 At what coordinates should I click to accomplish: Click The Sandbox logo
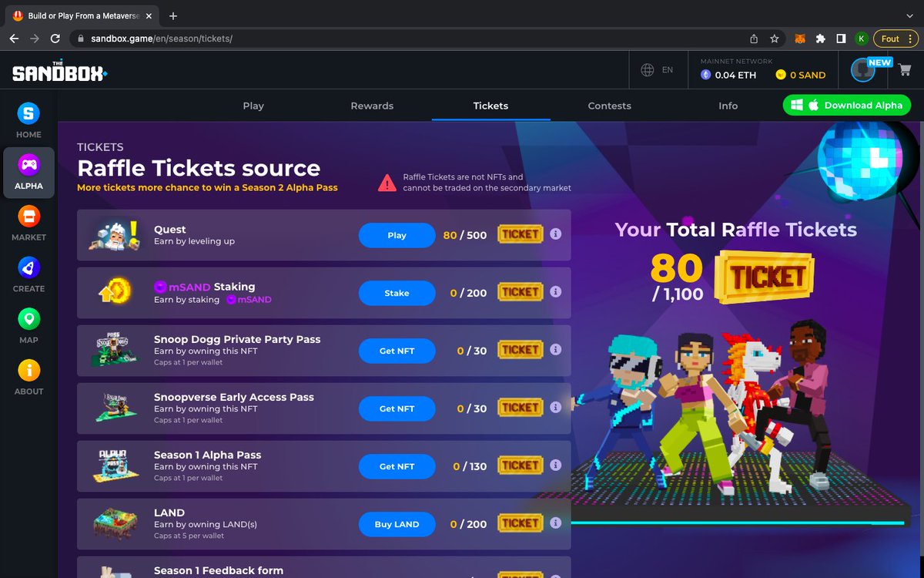tap(59, 72)
